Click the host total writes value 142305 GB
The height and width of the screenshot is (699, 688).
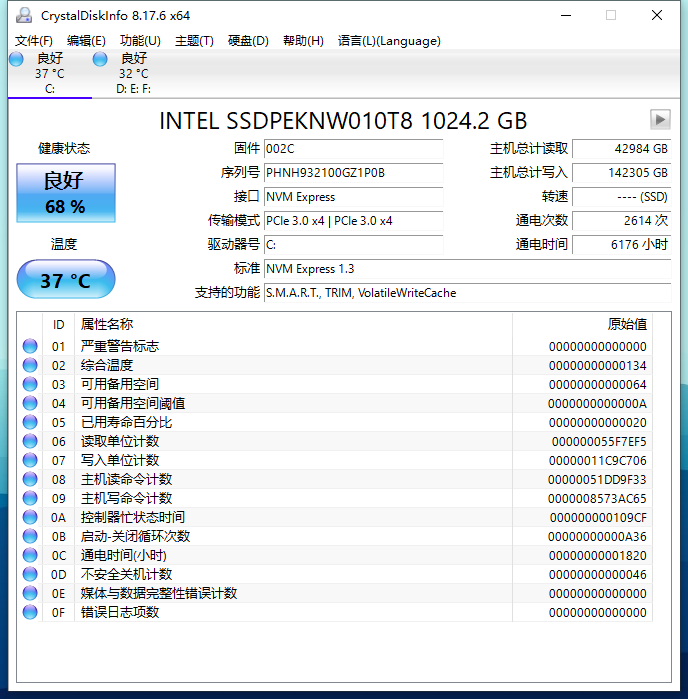[622, 173]
